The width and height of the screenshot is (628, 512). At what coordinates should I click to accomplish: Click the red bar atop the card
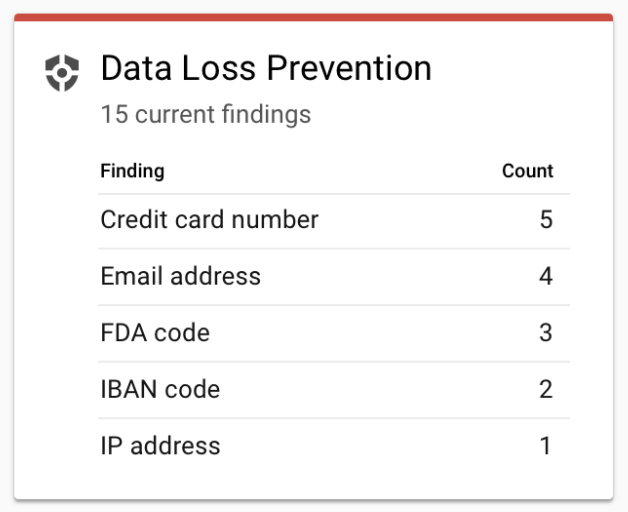pyautogui.click(x=314, y=17)
